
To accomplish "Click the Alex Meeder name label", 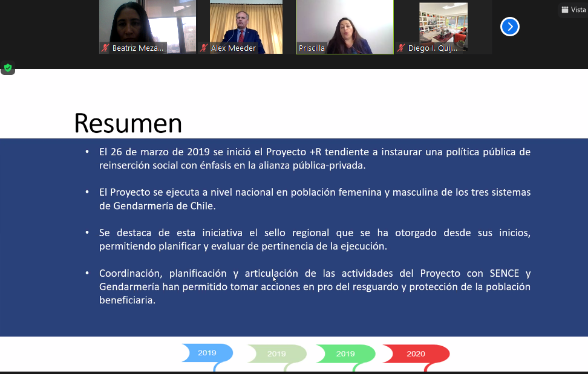I will 234,48.
